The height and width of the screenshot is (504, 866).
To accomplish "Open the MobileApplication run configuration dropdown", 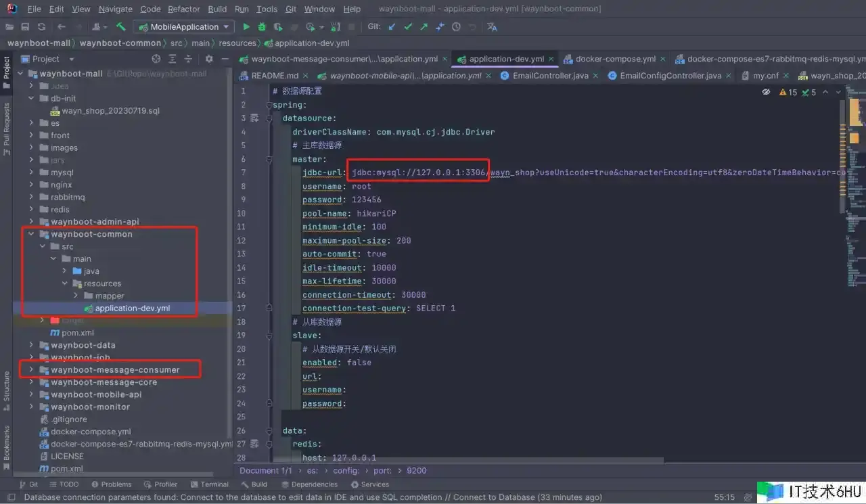I will pyautogui.click(x=183, y=27).
